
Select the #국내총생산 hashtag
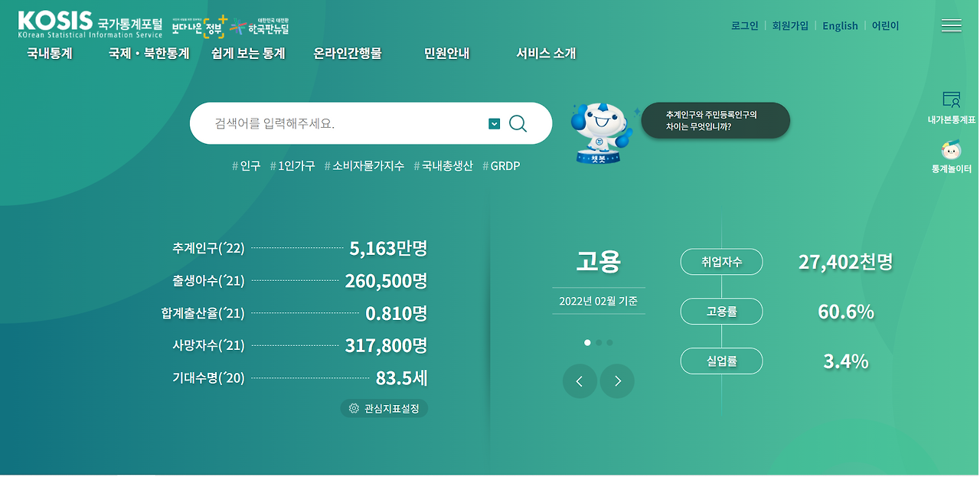pyautogui.click(x=443, y=165)
